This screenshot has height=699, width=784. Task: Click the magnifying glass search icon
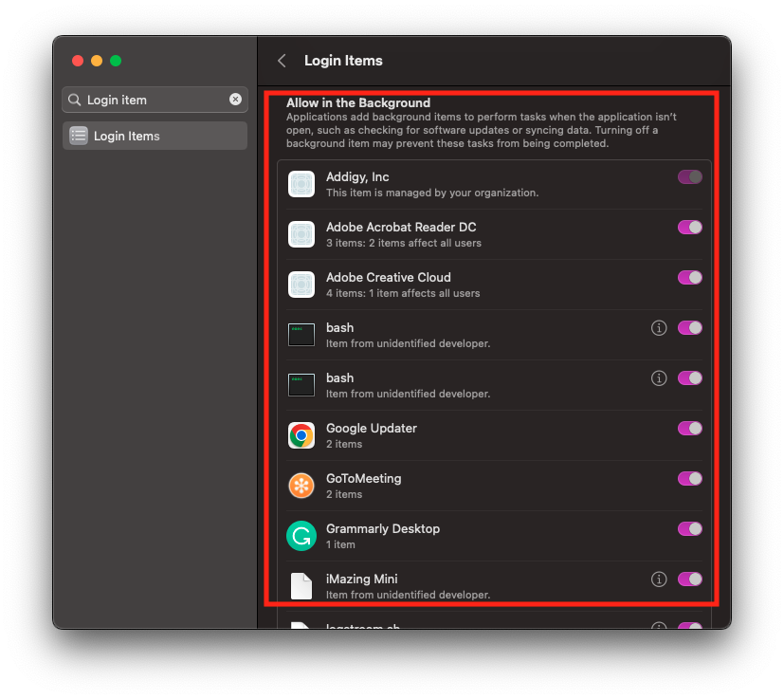(75, 101)
